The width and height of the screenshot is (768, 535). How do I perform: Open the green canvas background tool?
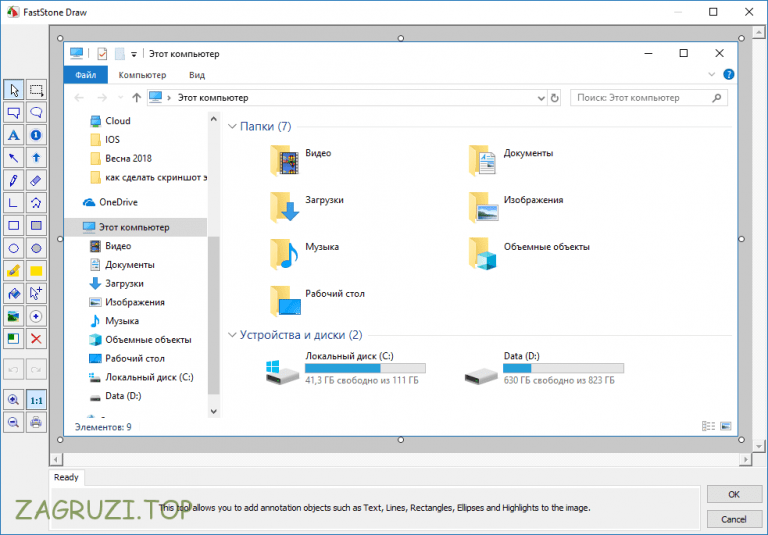coord(14,339)
